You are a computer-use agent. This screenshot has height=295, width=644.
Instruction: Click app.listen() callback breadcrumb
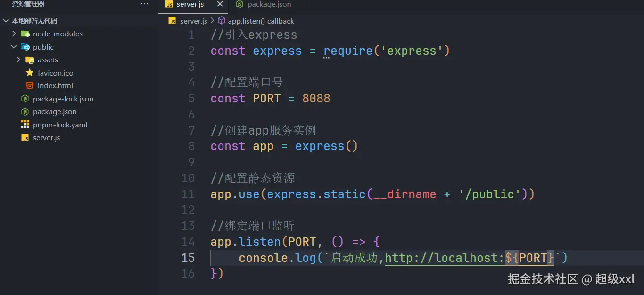pos(261,21)
